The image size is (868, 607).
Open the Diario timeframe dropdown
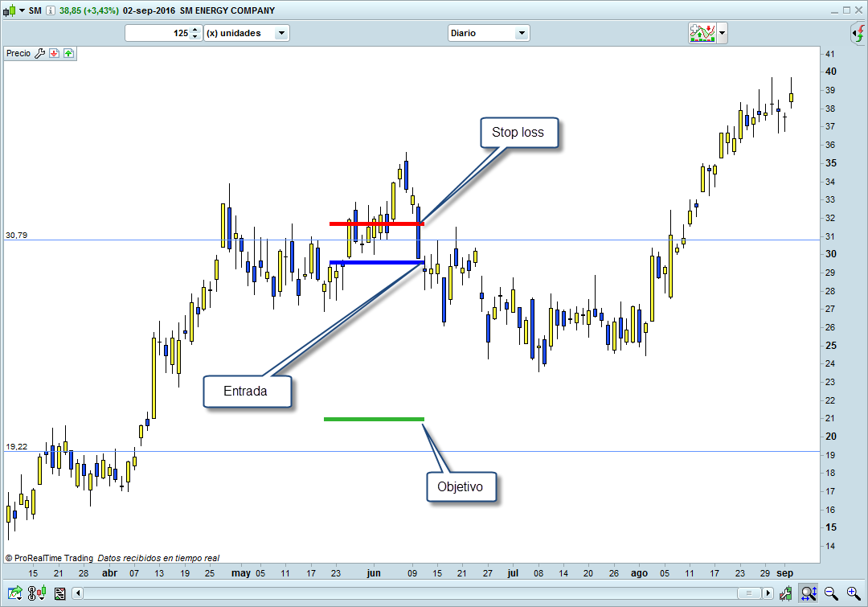521,33
